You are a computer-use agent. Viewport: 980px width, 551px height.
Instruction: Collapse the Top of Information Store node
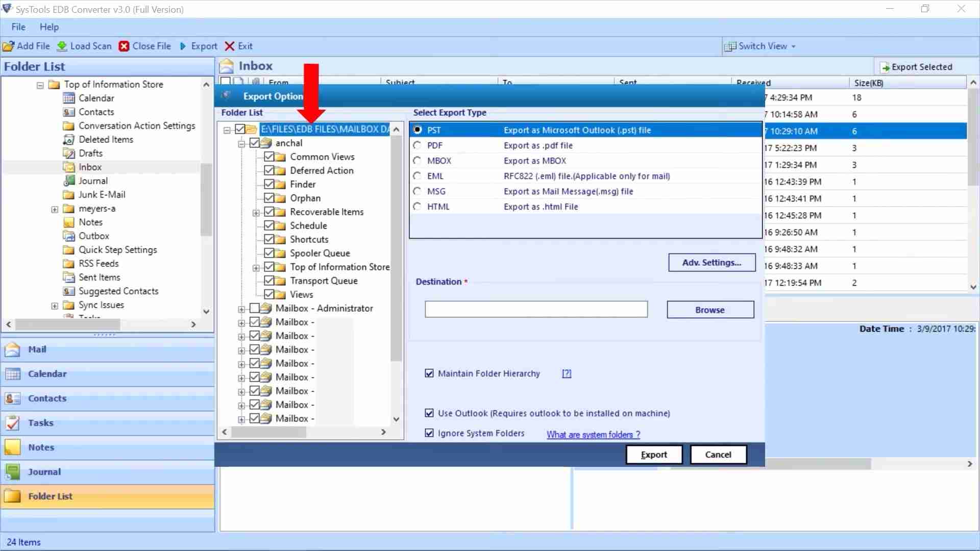tap(40, 85)
